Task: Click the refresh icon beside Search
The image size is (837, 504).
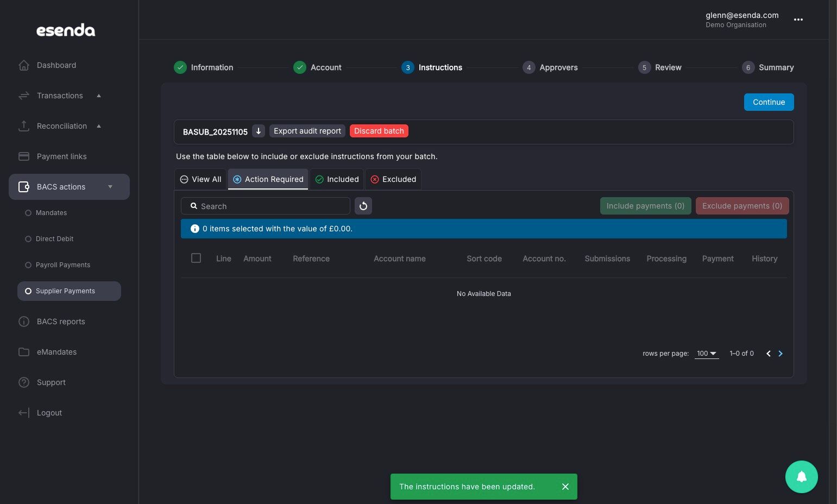Action: click(x=363, y=206)
